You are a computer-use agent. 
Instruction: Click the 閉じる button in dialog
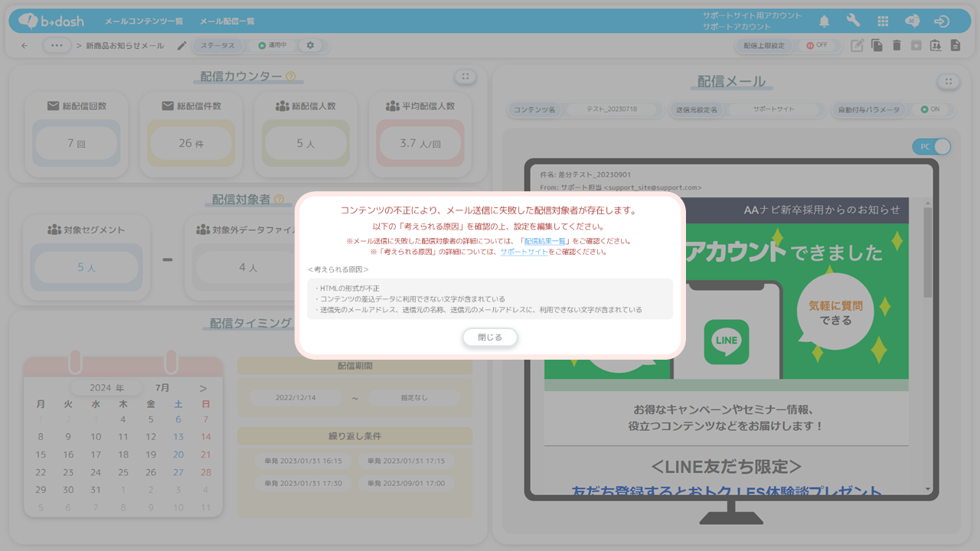(x=490, y=337)
